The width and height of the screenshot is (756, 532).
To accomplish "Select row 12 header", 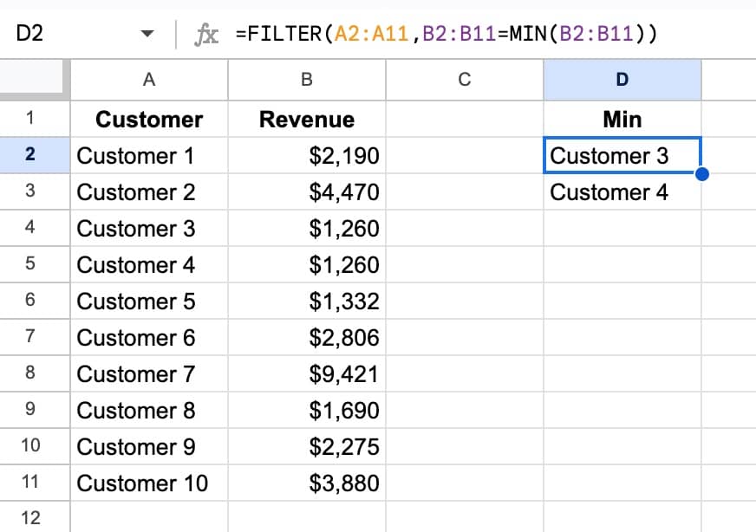I will (30, 518).
